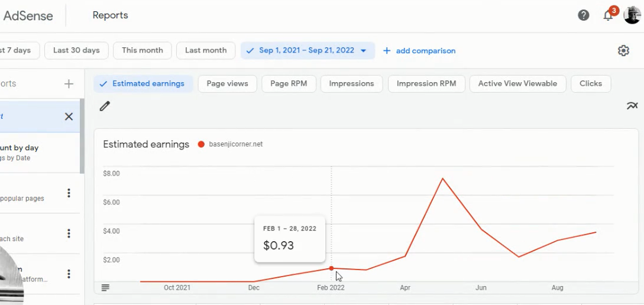Open the popular pages report item
This screenshot has width=644, height=305.
(x=40, y=193)
